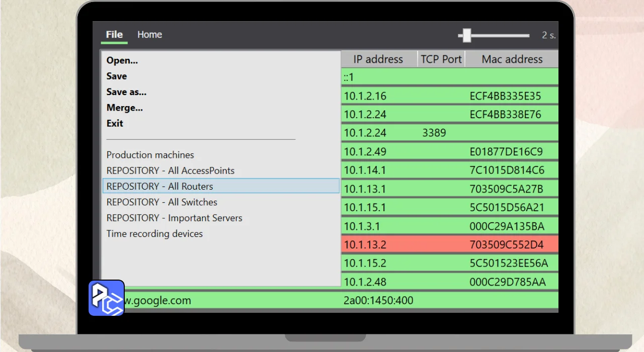Choose Open... from the File menu
Image resolution: width=644 pixels, height=352 pixels.
[x=122, y=60]
